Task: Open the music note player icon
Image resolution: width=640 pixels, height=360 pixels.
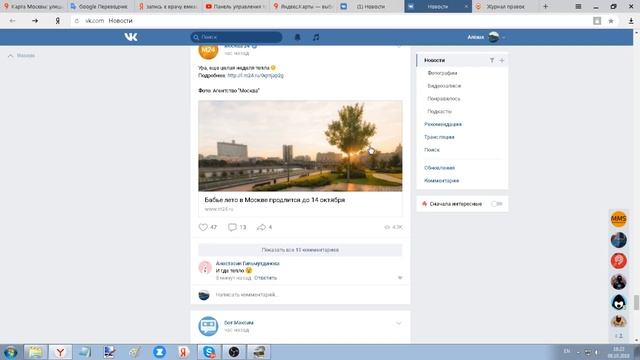Action: pos(316,37)
